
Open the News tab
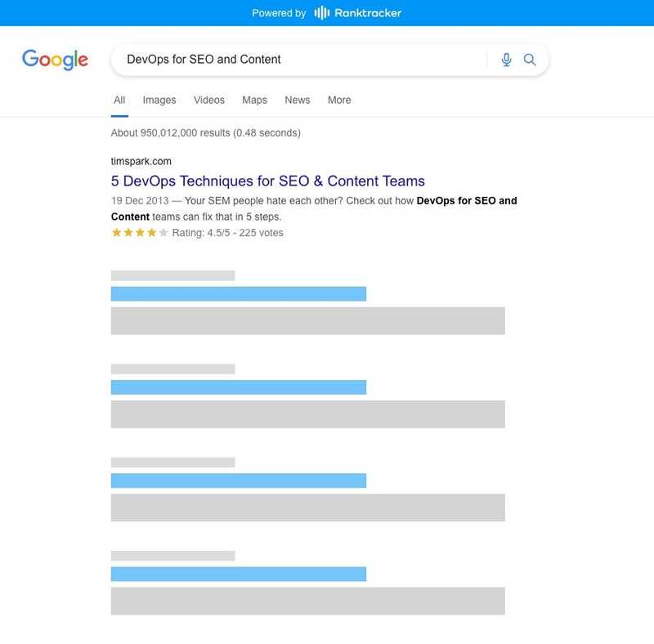click(298, 100)
